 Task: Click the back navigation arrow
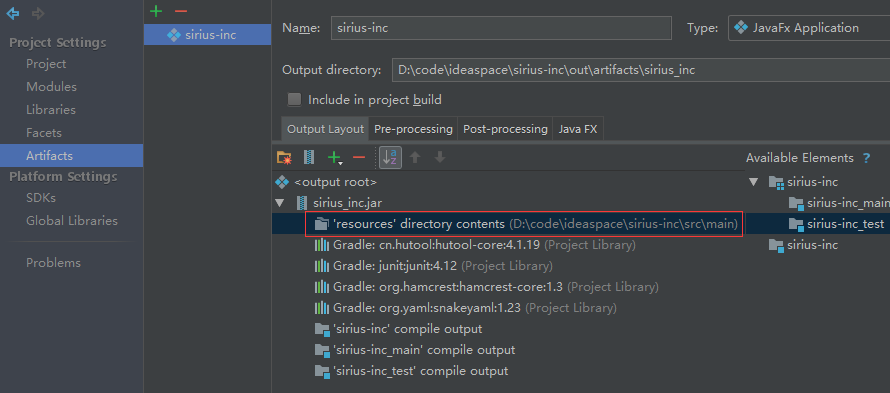click(x=12, y=14)
